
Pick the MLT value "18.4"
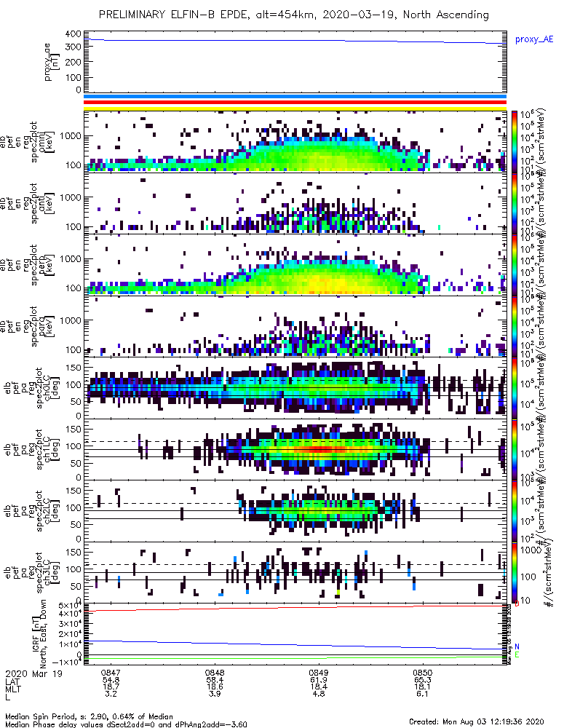coord(319,687)
